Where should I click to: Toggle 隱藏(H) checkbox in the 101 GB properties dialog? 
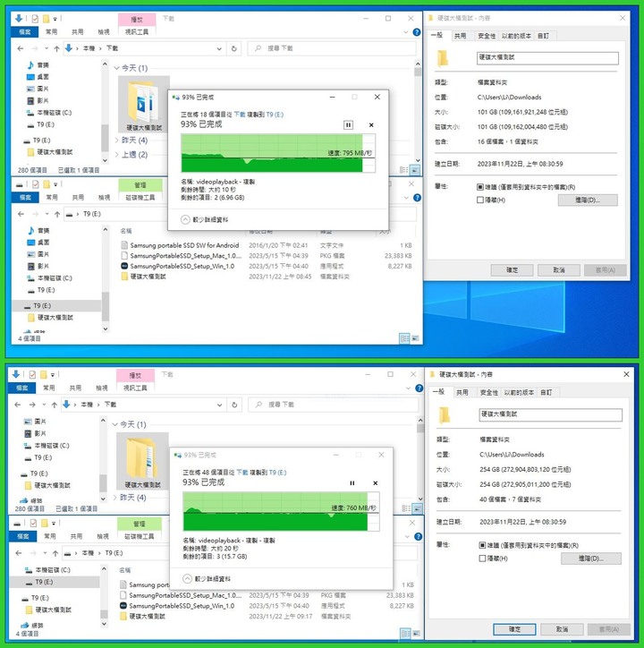480,200
